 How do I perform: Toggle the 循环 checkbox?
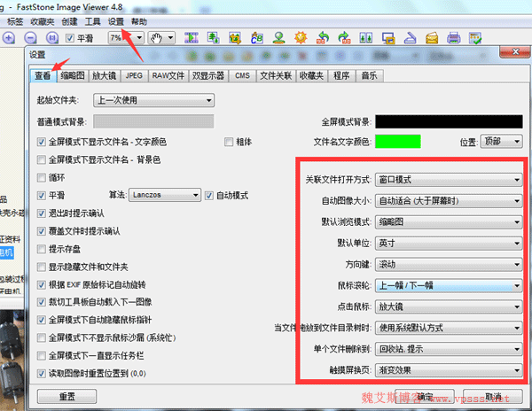[42, 176]
